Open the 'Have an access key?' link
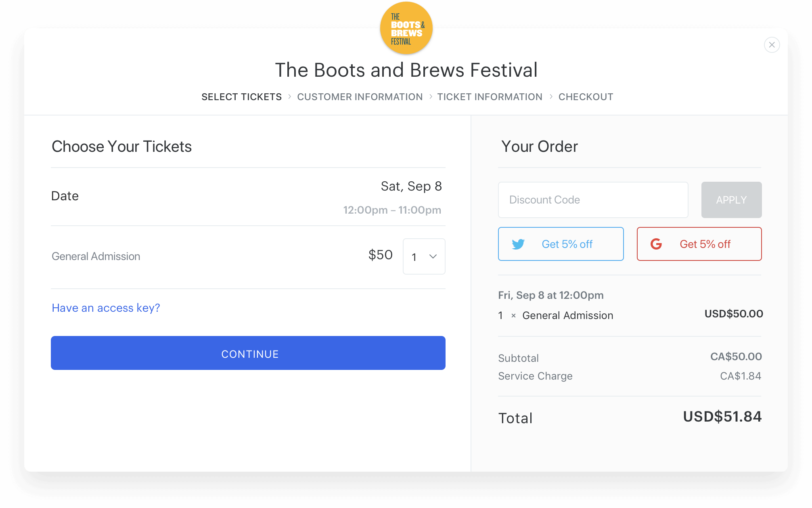 pos(106,308)
